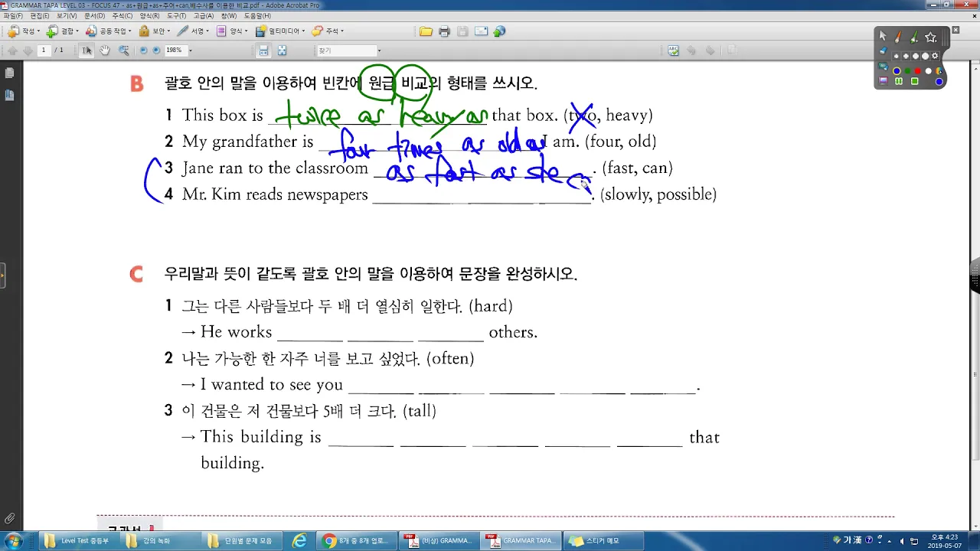980x551 pixels.
Task: Click the upload to web globe icon
Action: [499, 31]
